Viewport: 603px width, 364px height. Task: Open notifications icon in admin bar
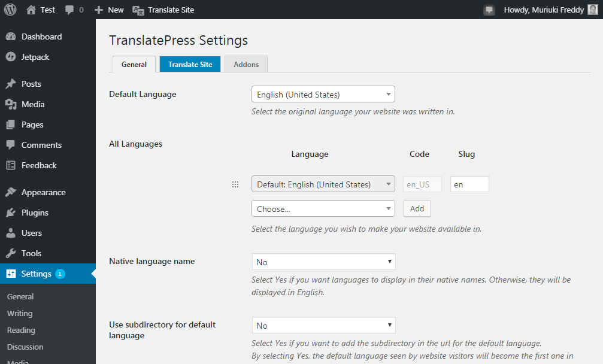click(489, 10)
